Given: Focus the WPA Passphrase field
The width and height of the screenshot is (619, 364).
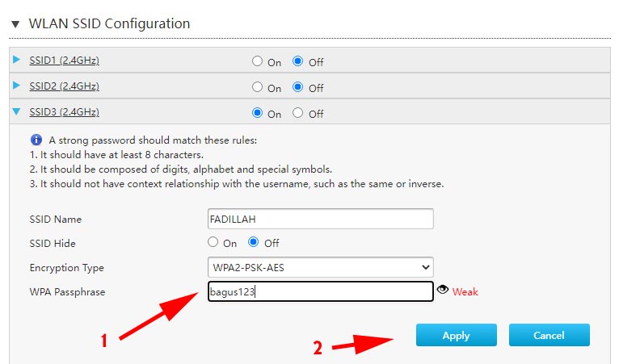Looking at the screenshot, I should 320,291.
